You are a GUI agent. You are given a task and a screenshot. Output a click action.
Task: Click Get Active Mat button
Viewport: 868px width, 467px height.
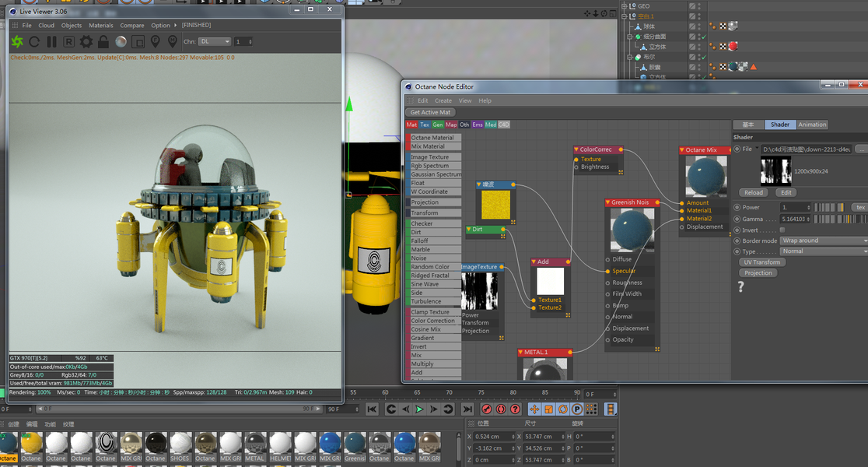tap(430, 112)
